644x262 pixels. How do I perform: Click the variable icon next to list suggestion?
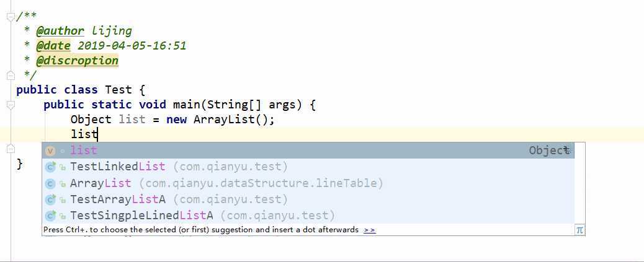pyautogui.click(x=50, y=151)
